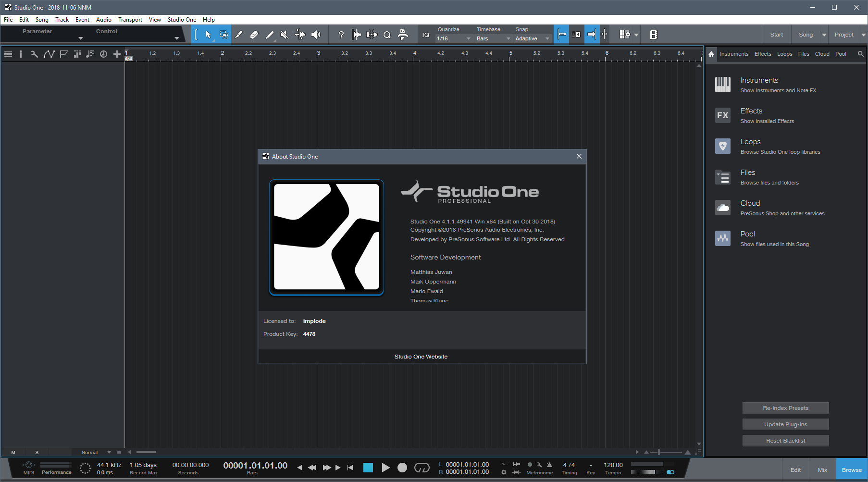Click the horizontal timeline scrollbar
This screenshot has height=482, width=868.
click(x=146, y=452)
